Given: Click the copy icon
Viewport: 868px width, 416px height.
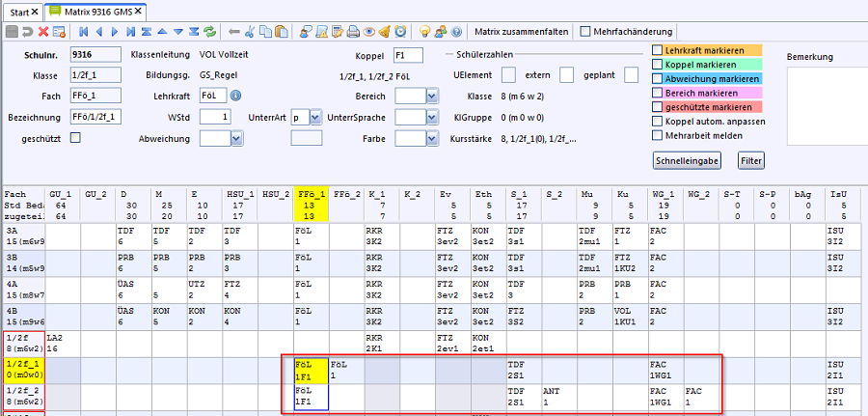Looking at the screenshot, I should tap(266, 32).
